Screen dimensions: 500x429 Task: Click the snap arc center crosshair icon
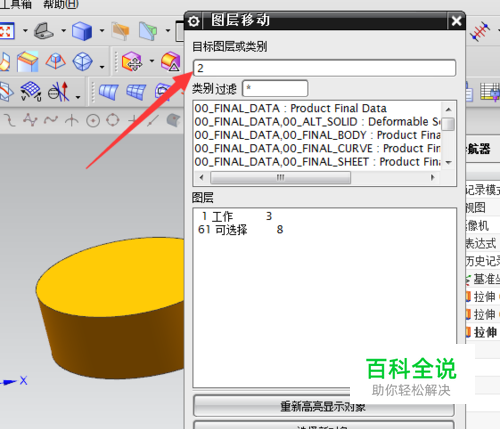click(72, 120)
